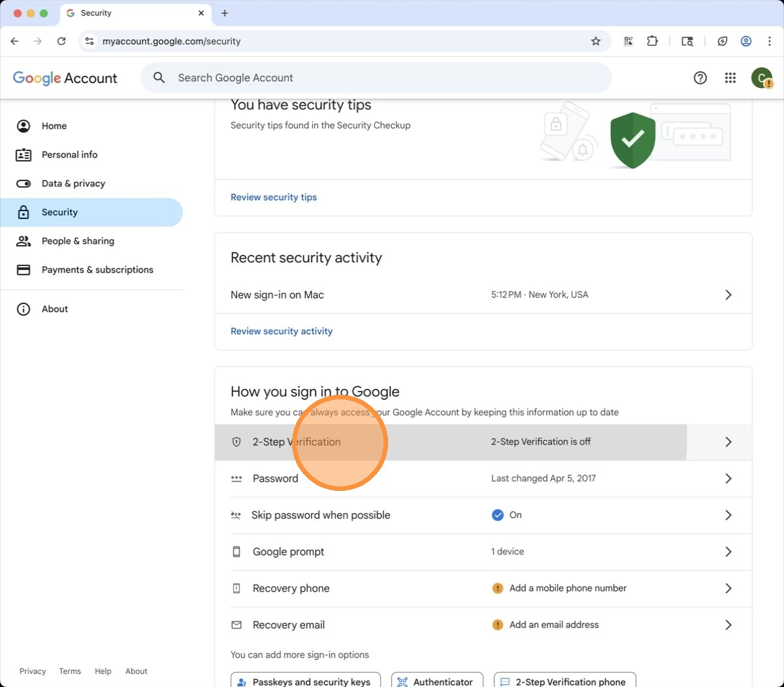Click the Google Account logo
The image size is (784, 687).
click(65, 78)
